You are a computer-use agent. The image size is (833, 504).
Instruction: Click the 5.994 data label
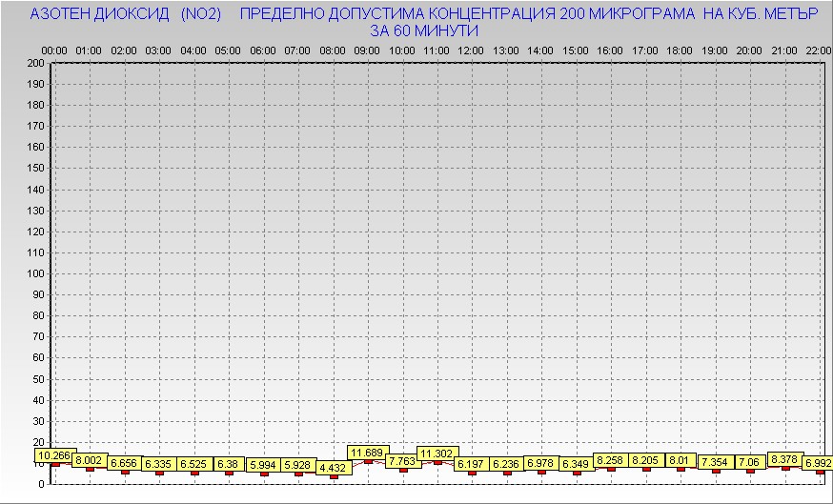pyautogui.click(x=263, y=465)
